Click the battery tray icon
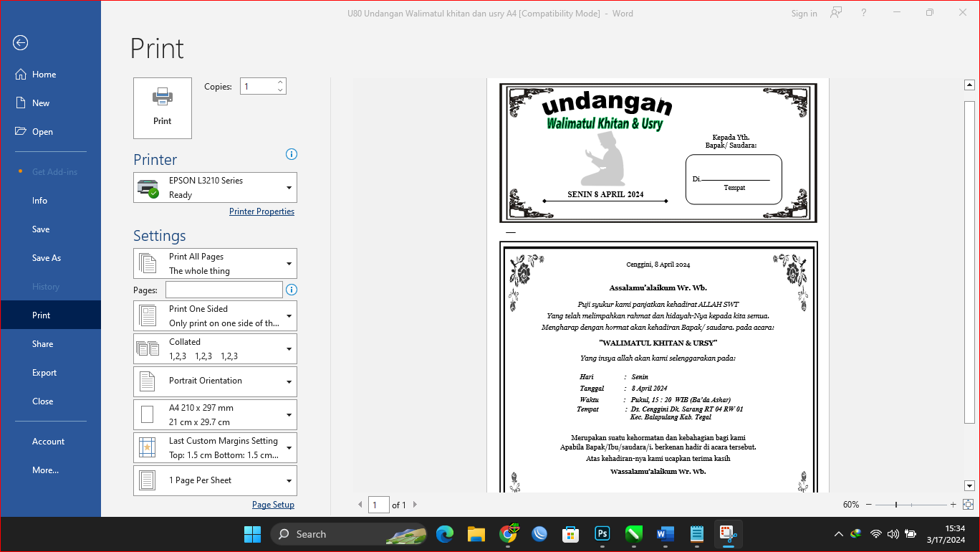 coord(911,534)
